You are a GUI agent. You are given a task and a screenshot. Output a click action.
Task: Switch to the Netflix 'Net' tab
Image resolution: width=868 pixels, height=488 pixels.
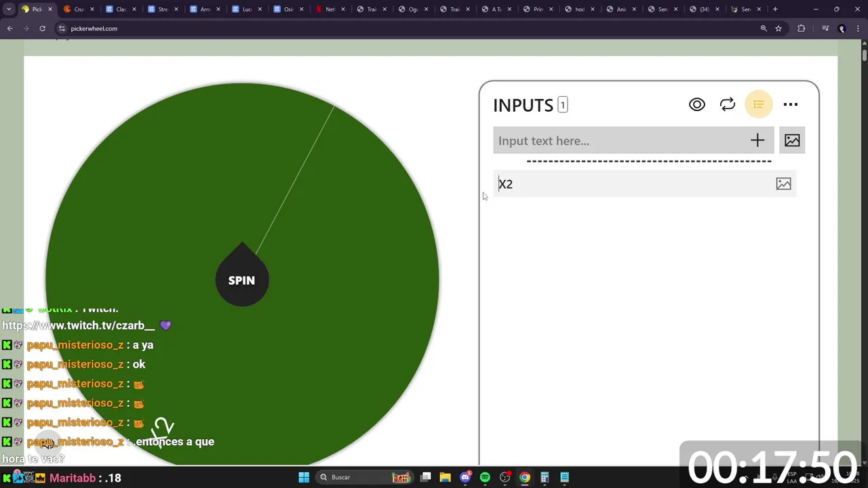pyautogui.click(x=330, y=9)
